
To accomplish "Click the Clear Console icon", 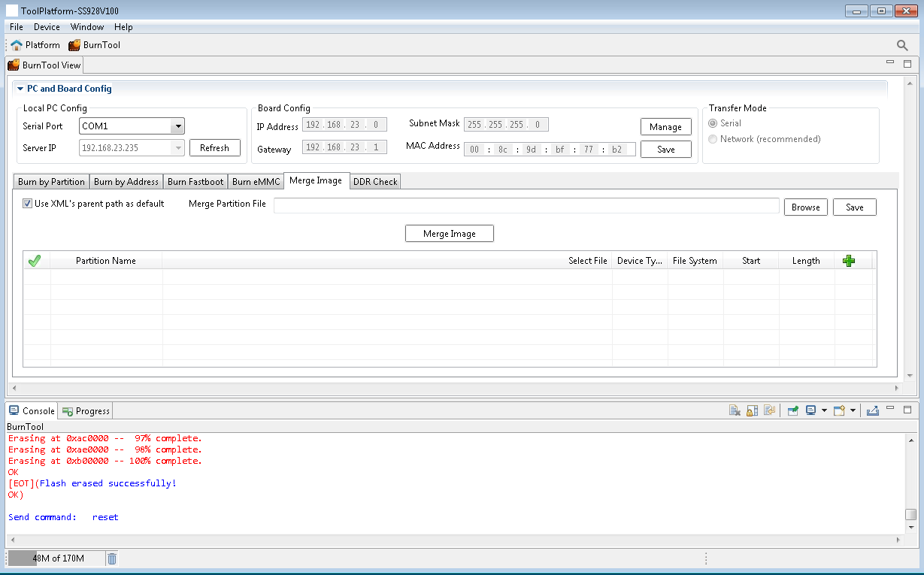I will click(735, 410).
